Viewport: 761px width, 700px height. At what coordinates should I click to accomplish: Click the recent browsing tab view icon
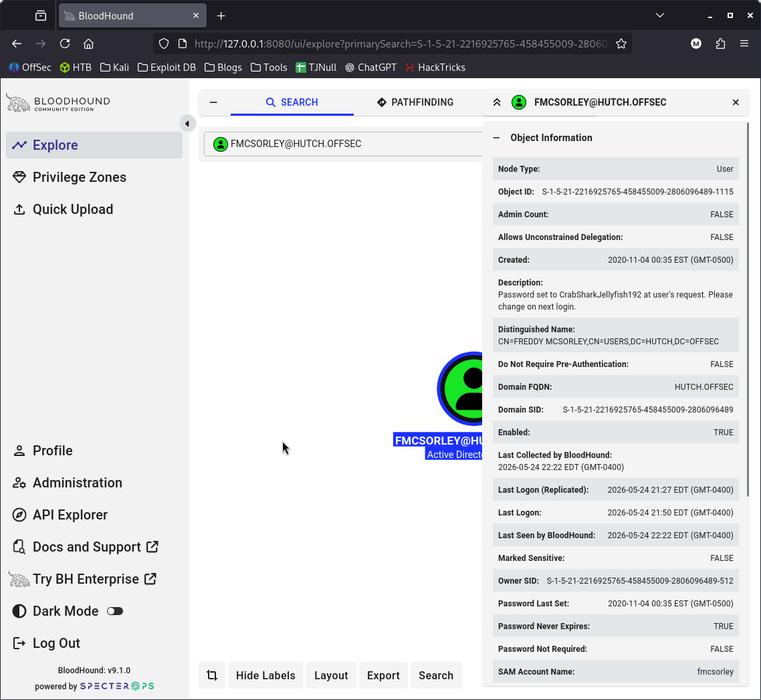[x=41, y=15]
